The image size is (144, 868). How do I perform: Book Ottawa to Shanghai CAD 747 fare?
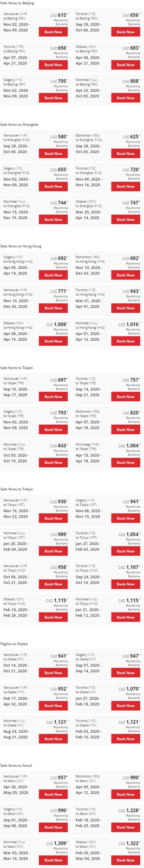tap(126, 220)
